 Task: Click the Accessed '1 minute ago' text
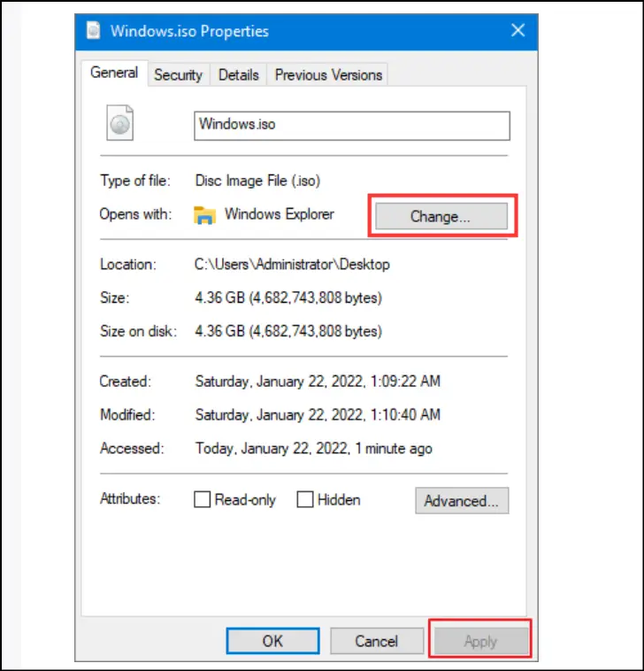click(x=314, y=449)
